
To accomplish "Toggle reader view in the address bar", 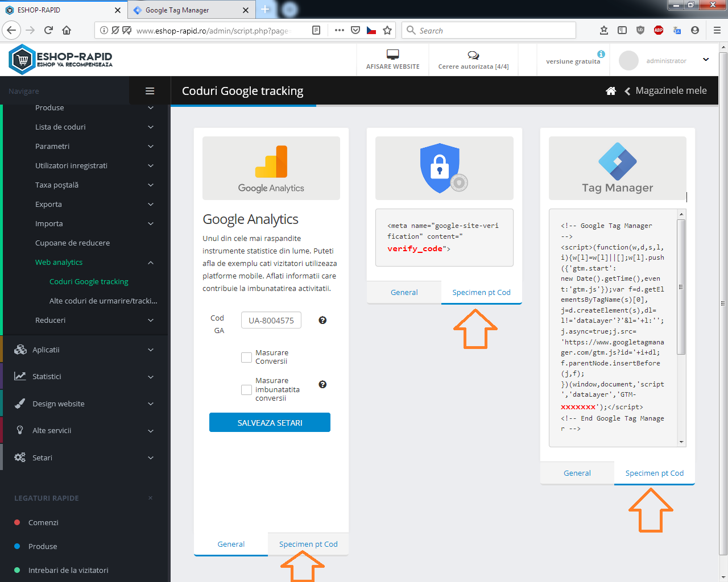I will point(316,30).
